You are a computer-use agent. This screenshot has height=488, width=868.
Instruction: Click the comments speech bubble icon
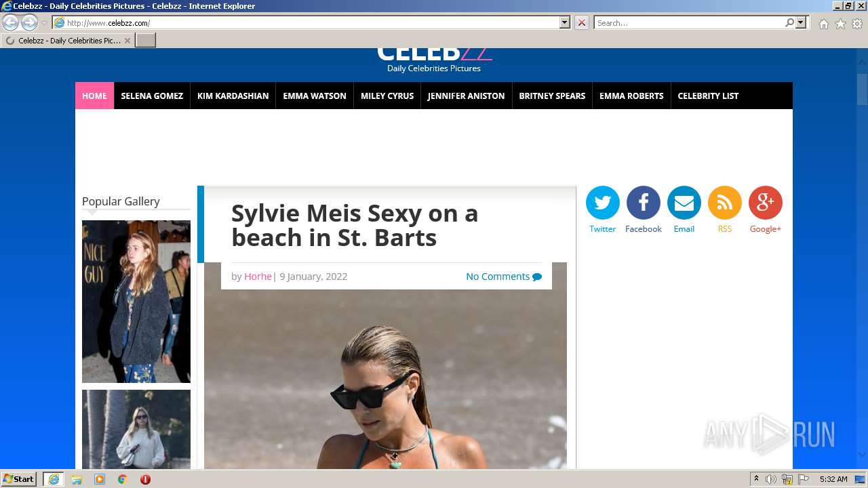click(537, 277)
